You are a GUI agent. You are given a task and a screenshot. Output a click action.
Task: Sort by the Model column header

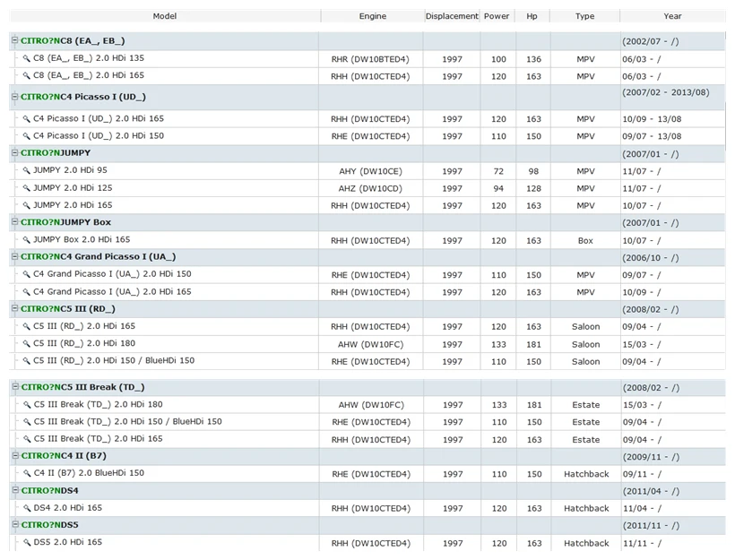click(165, 16)
